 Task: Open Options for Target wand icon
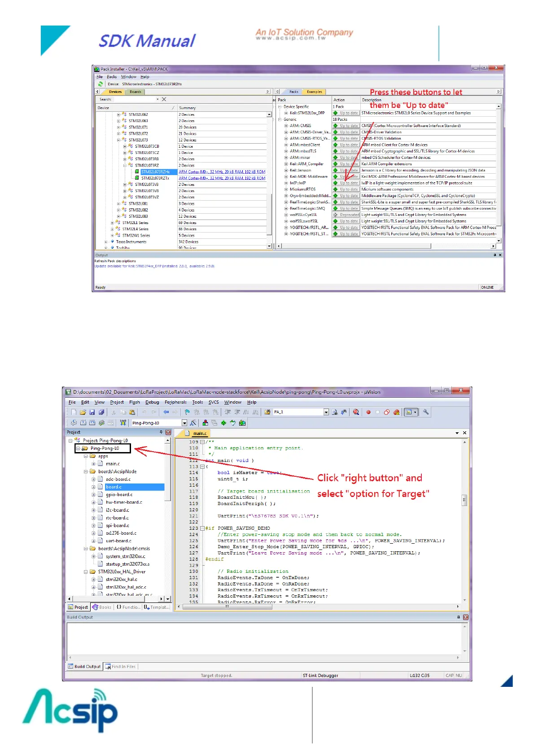193,422
